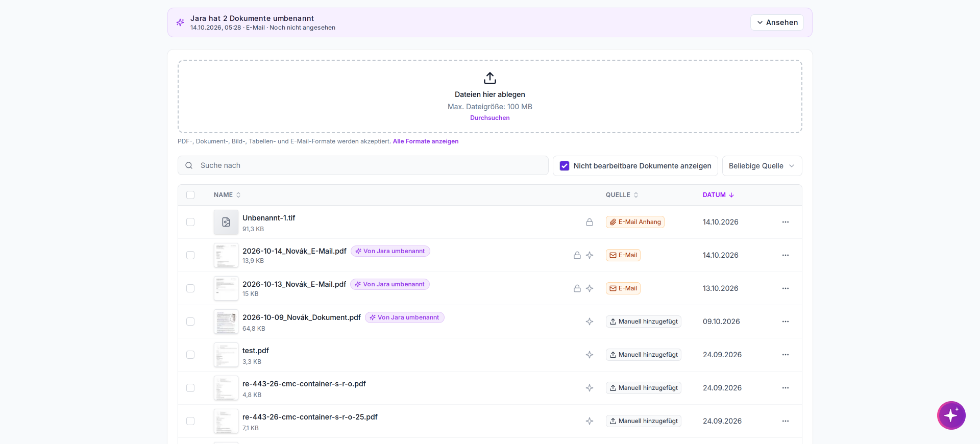Click the 'Suche nach' search field
980x444 pixels.
[x=363, y=165]
